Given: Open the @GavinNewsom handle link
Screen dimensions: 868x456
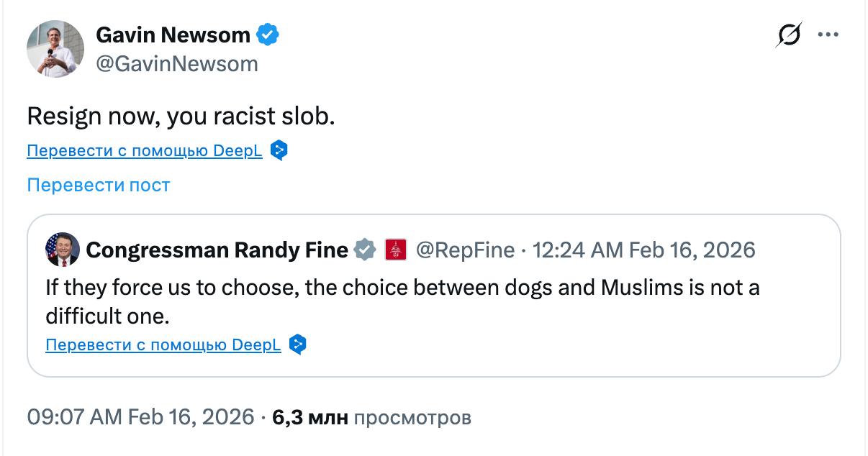Looking at the screenshot, I should pyautogui.click(x=176, y=63).
